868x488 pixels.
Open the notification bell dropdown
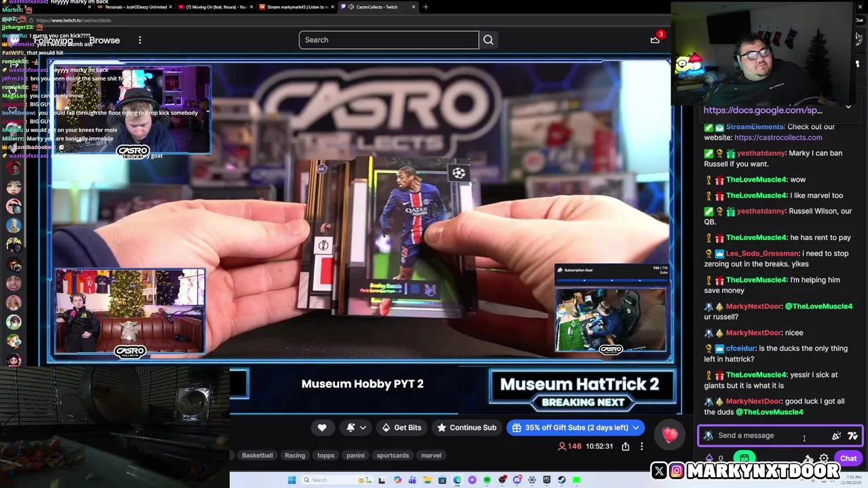tap(357, 428)
